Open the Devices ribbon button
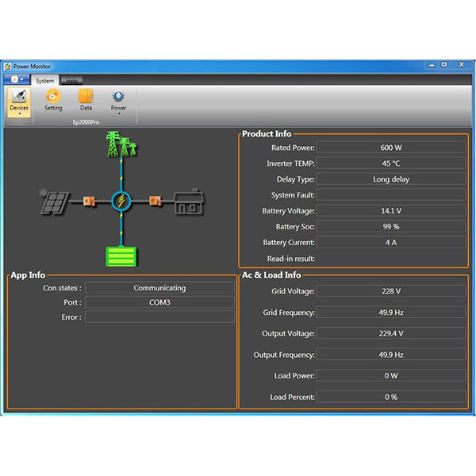The width and height of the screenshot is (476, 476). (x=19, y=102)
